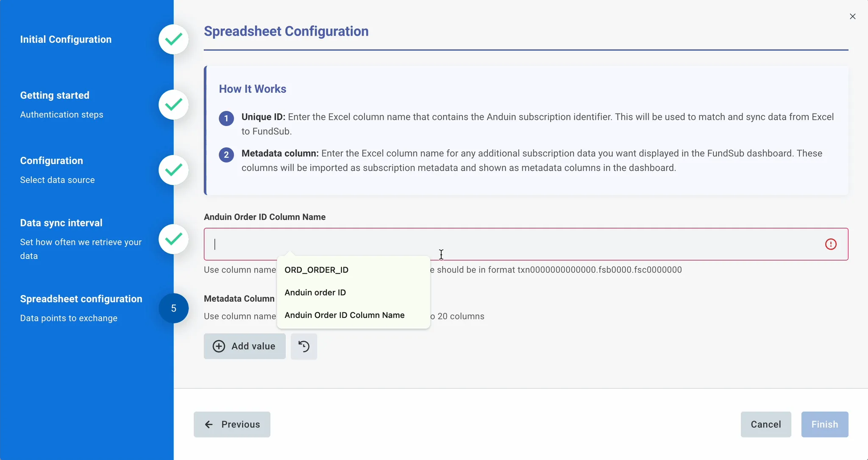Choose Anduin order ID suggestion
Viewport: 868px width, 460px height.
[315, 293]
